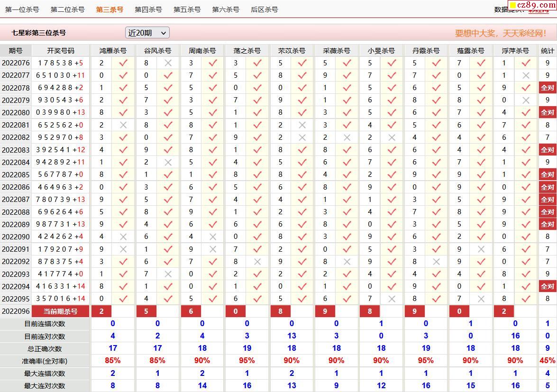Viewport: 557px width, 392px height.
Task: Open the 第四杀号 tab
Action: 148,9
